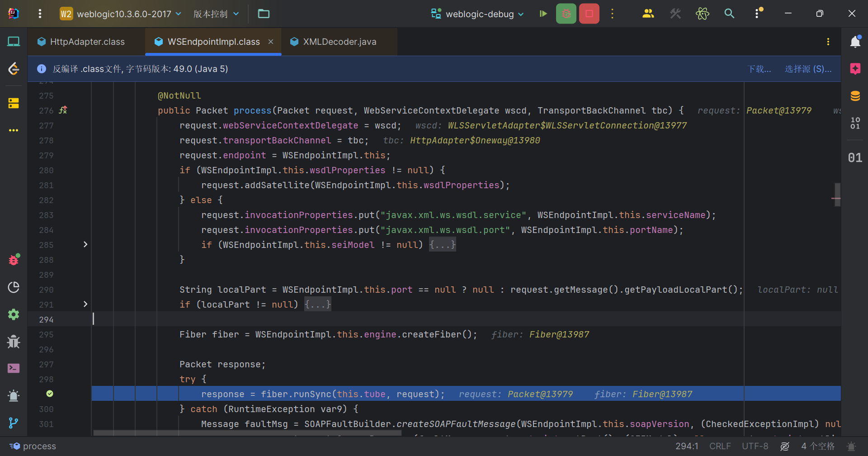Click the 下载... download sources link

(x=759, y=69)
